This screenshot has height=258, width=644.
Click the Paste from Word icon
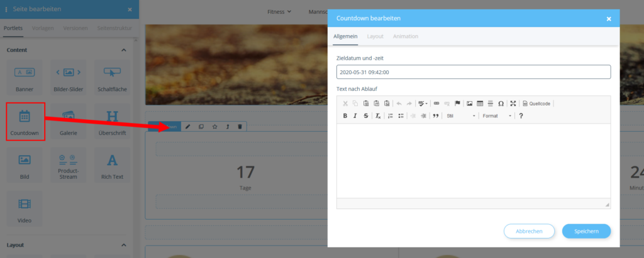click(387, 104)
